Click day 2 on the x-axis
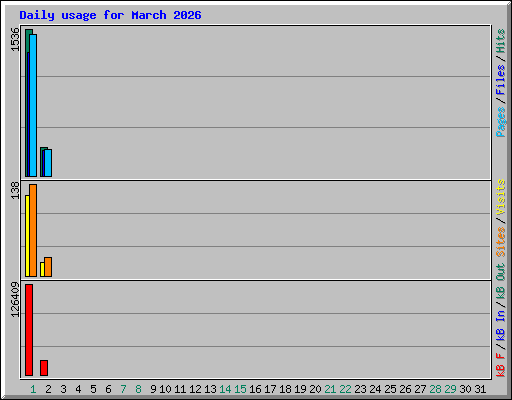512x400 pixels. click(x=48, y=389)
